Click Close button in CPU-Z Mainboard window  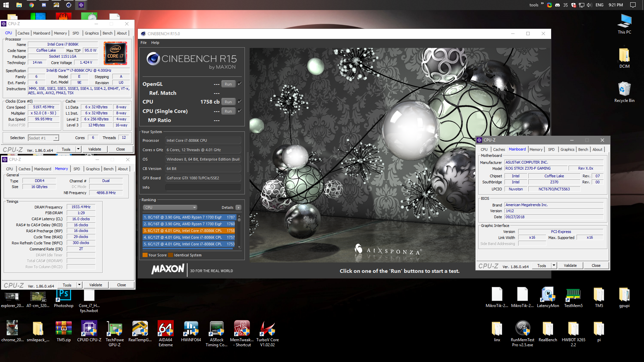[x=596, y=265]
